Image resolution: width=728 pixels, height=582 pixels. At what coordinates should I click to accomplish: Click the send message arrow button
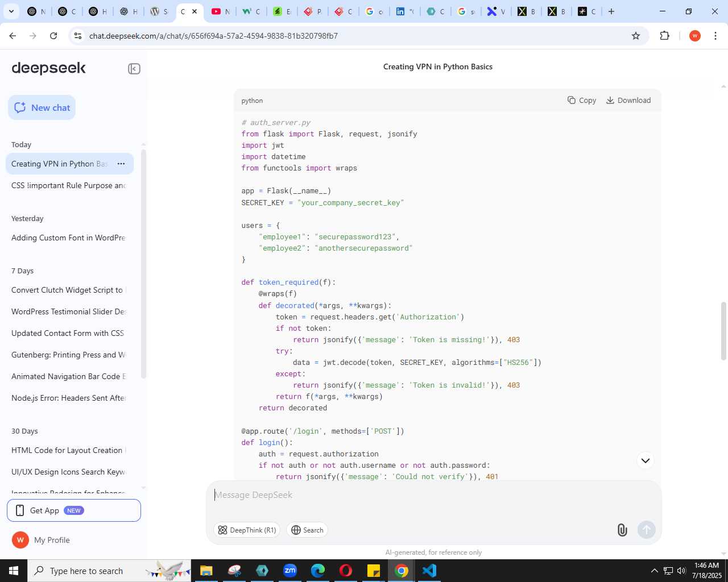(x=646, y=530)
